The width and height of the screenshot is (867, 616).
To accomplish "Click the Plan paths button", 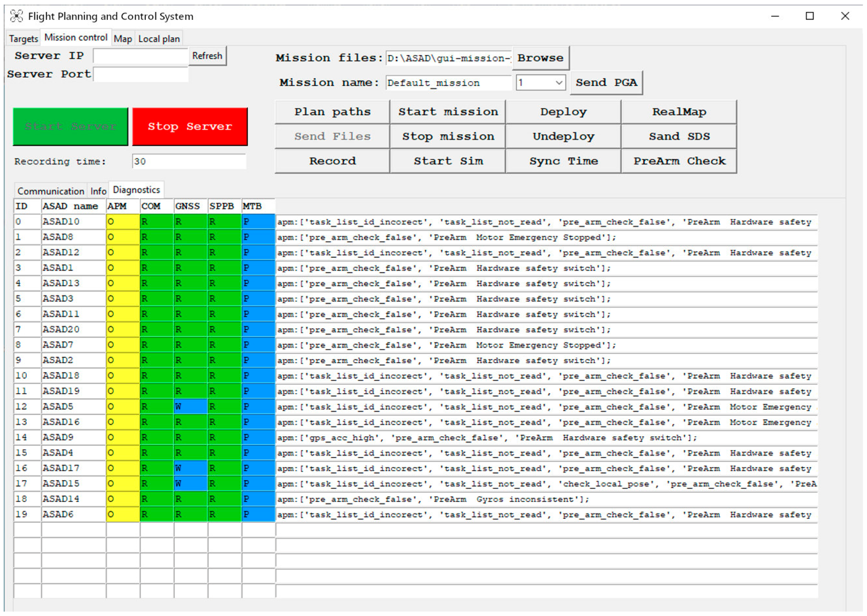I will (x=332, y=112).
